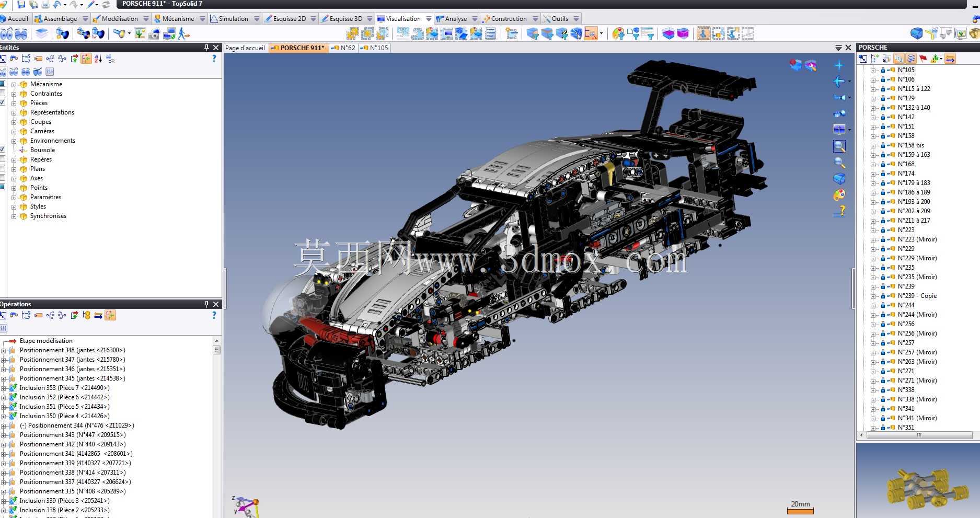Select the Etape modélisation row

pos(46,341)
